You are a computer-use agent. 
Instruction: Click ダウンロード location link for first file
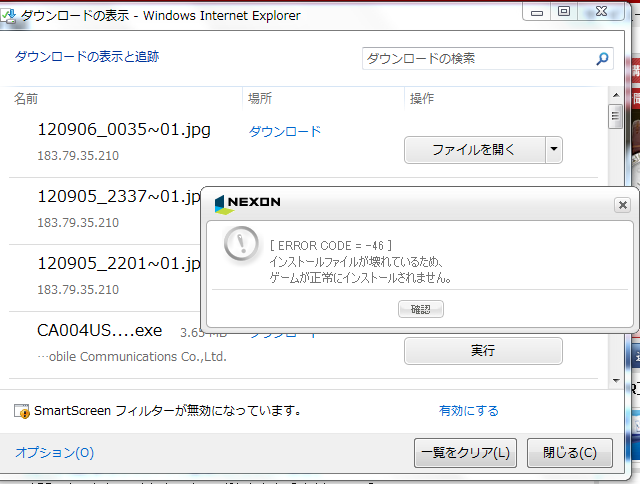point(285,131)
